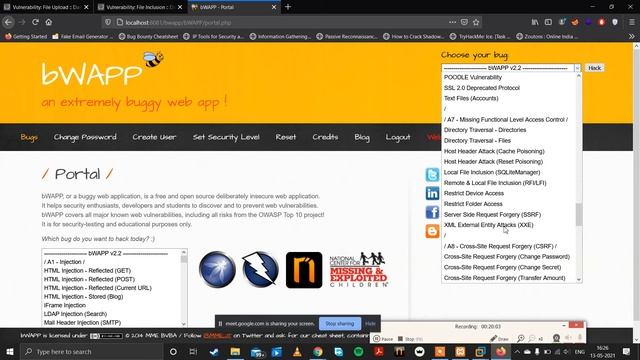Open VLC from the taskbar
This screenshot has width=640, height=360.
coord(297,351)
